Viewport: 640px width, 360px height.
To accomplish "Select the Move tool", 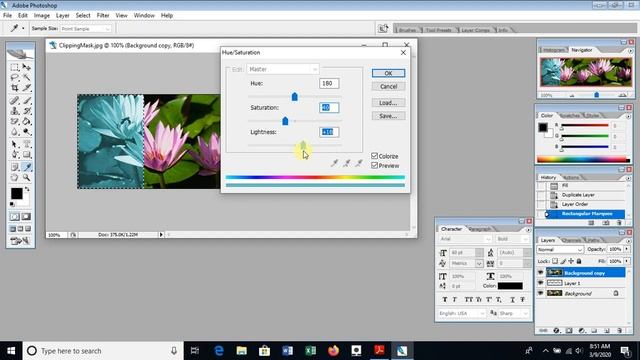I will (27, 67).
